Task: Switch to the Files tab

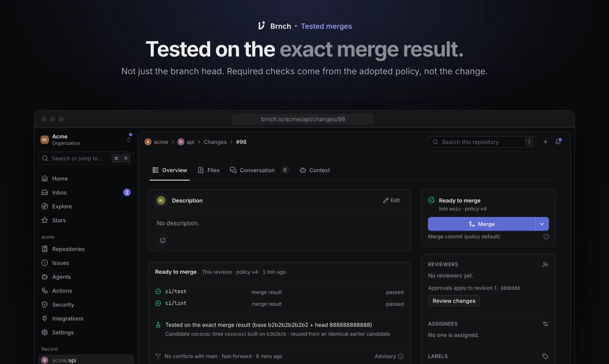Action: [209, 170]
